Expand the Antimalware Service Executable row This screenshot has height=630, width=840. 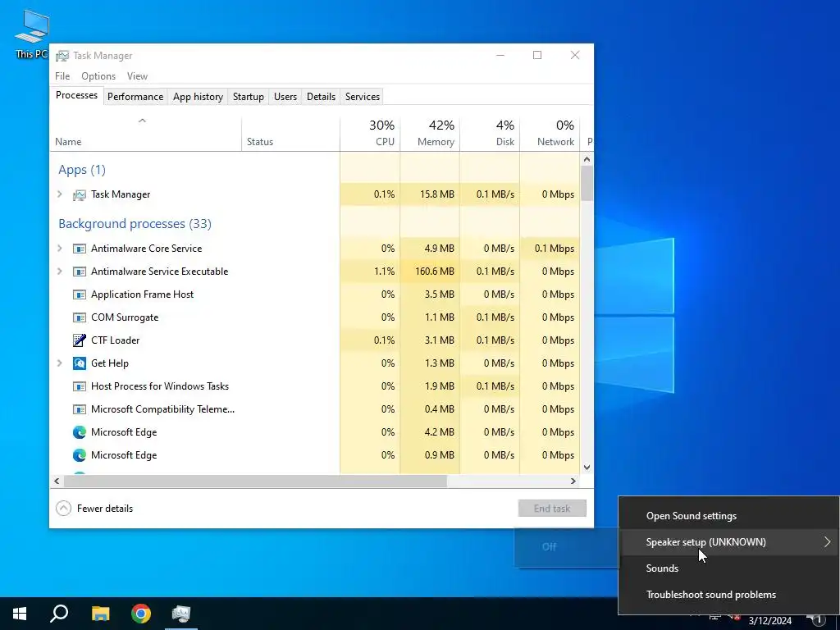click(59, 272)
